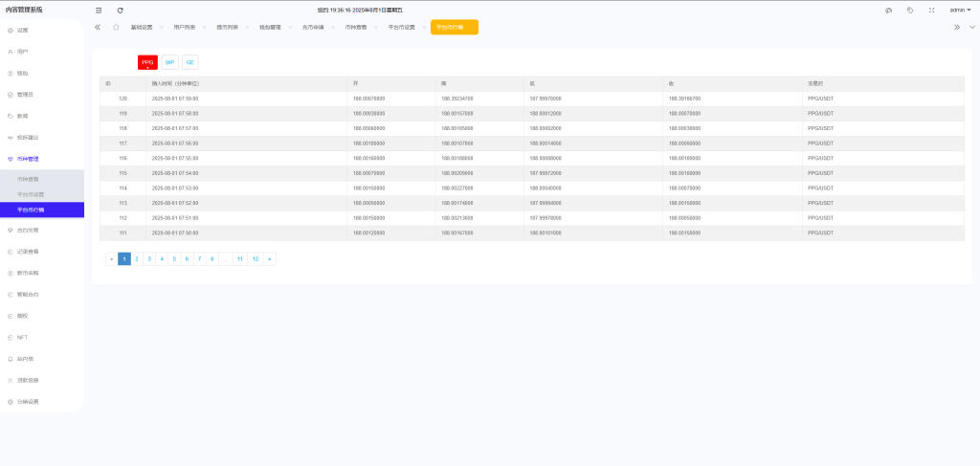This screenshot has width=980, height=466.
Task: Select the WP coin button
Action: pyautogui.click(x=170, y=62)
